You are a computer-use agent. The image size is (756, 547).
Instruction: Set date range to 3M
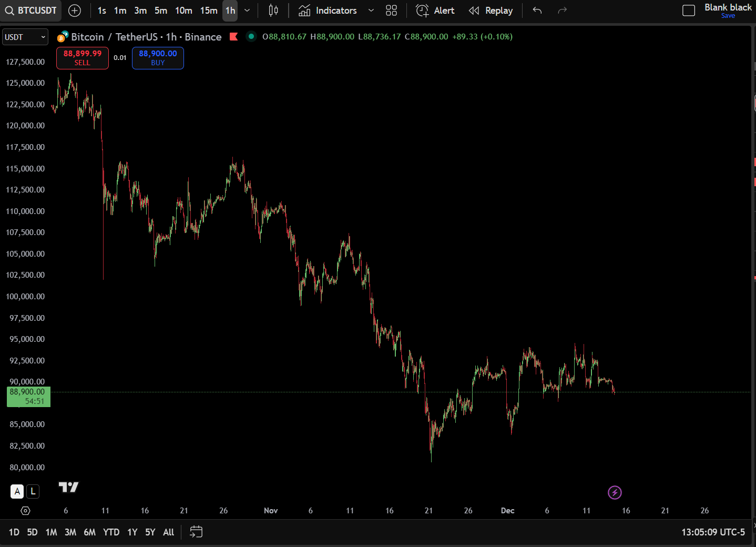point(70,532)
